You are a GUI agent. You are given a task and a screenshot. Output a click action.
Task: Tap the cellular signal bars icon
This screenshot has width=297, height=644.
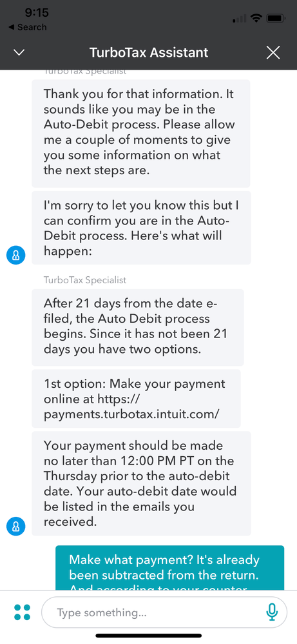[x=239, y=19]
